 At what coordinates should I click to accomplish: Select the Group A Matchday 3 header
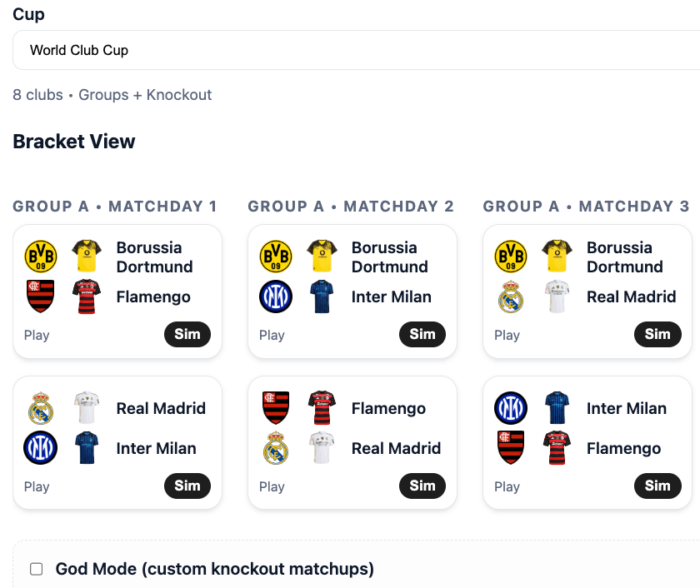[x=586, y=206]
